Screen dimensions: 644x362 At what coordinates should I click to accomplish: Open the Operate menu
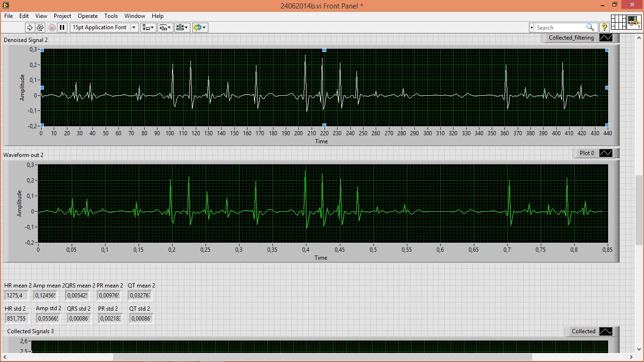[x=88, y=16]
